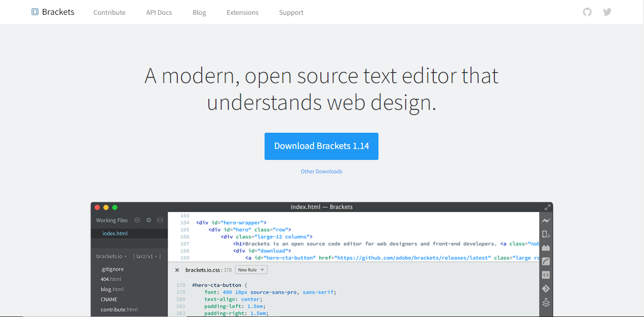Open the Working Files settings gear
The width and height of the screenshot is (644, 317).
(x=148, y=220)
